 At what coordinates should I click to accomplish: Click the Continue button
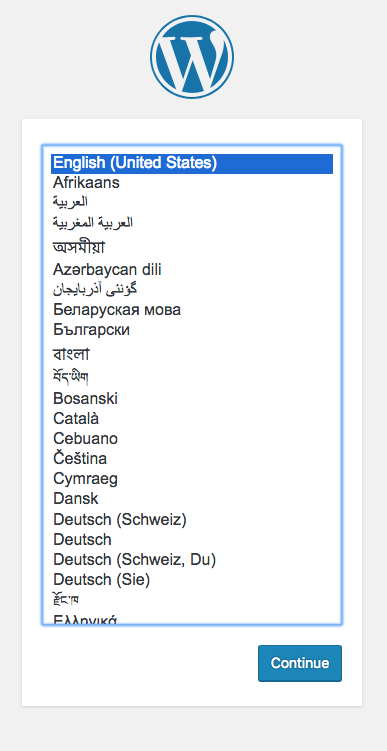click(x=300, y=663)
